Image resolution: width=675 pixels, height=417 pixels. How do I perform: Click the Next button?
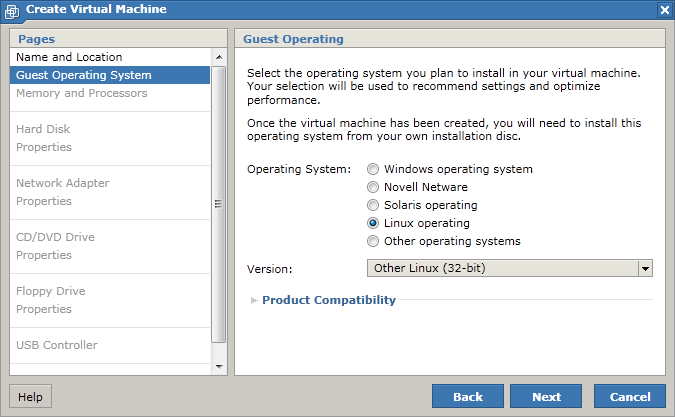coord(546,396)
